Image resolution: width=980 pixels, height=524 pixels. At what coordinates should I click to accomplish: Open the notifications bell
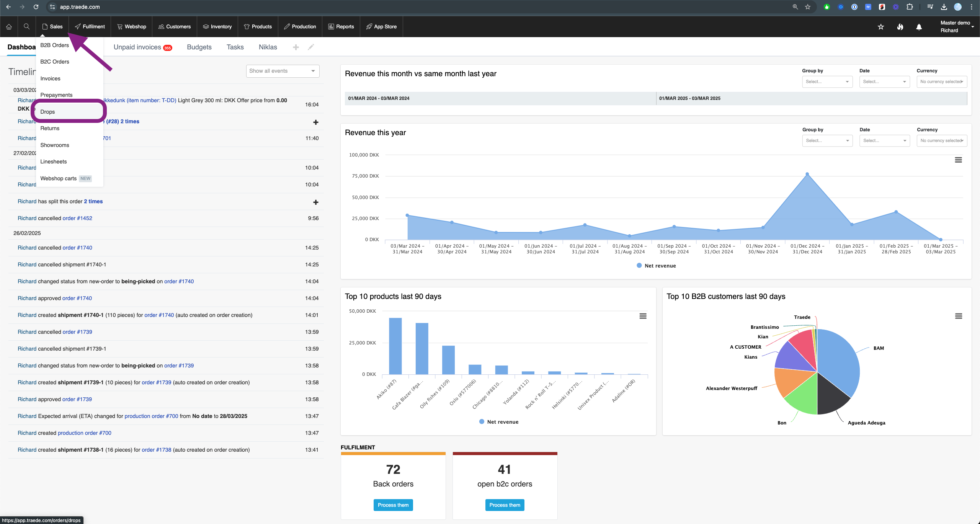[919, 27]
